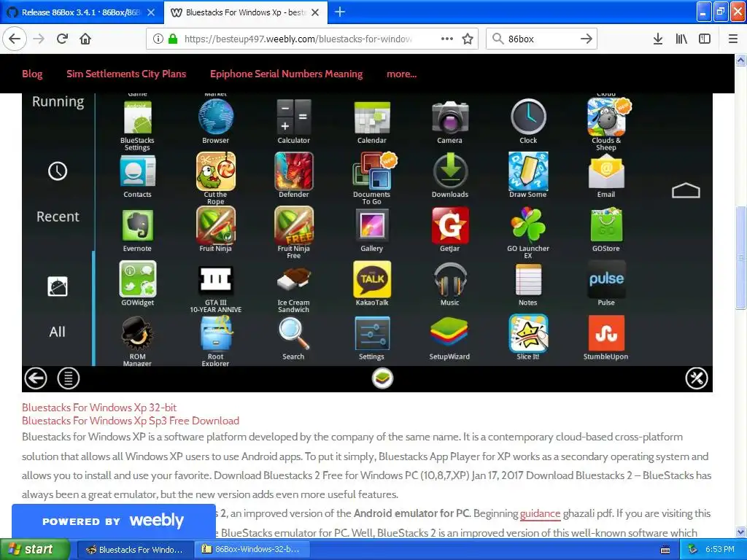This screenshot has width=747, height=560.
Task: Open the BlueStacks tools wrench icon
Action: point(697,378)
